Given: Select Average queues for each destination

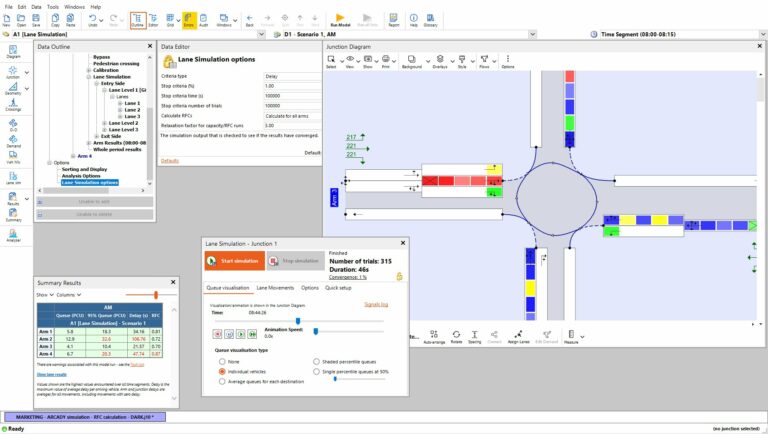Looking at the screenshot, I should coord(221,381).
